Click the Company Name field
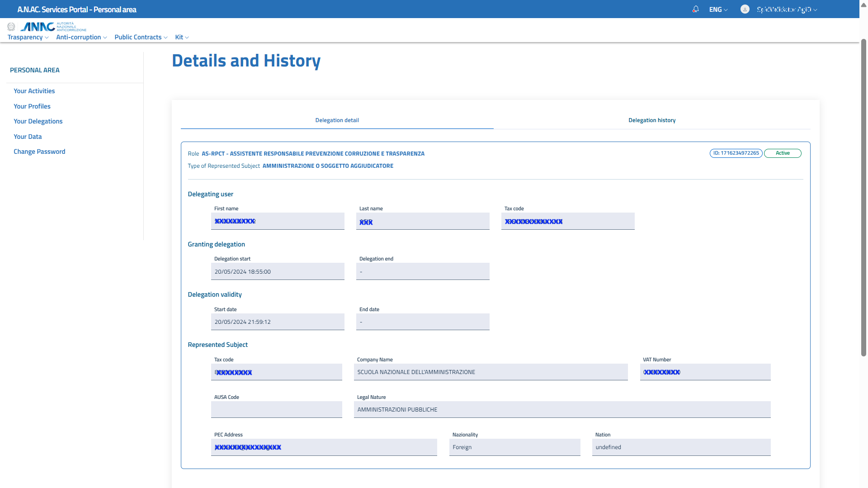 coord(491,372)
